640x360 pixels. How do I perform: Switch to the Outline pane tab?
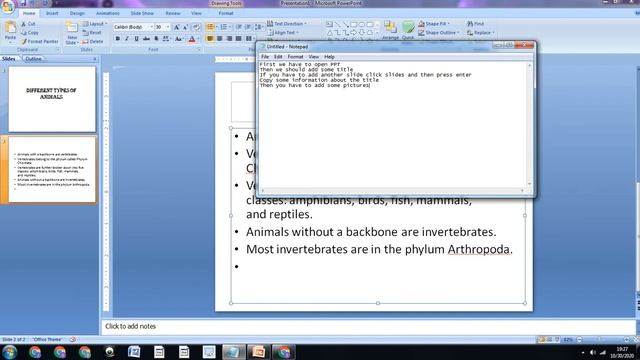(x=33, y=59)
